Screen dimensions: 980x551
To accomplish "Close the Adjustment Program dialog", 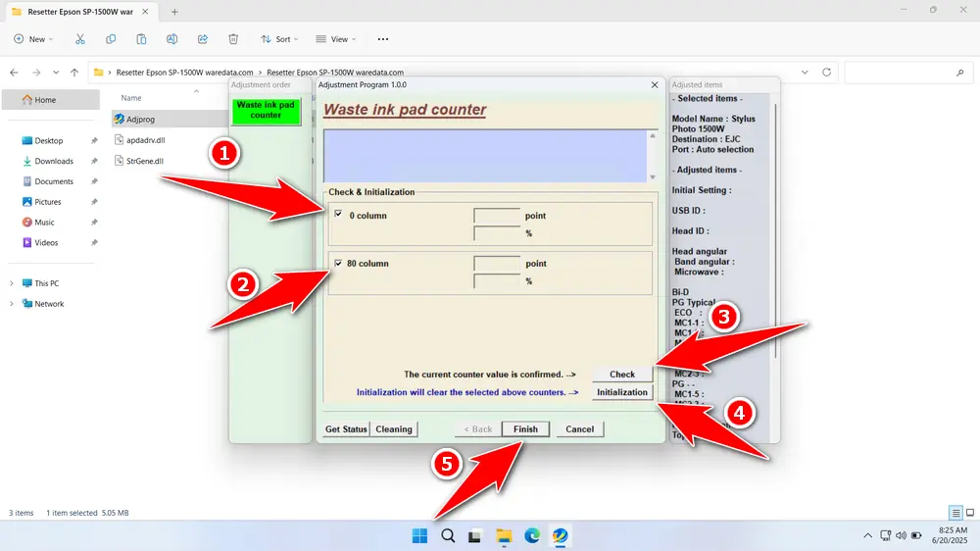I will point(655,84).
